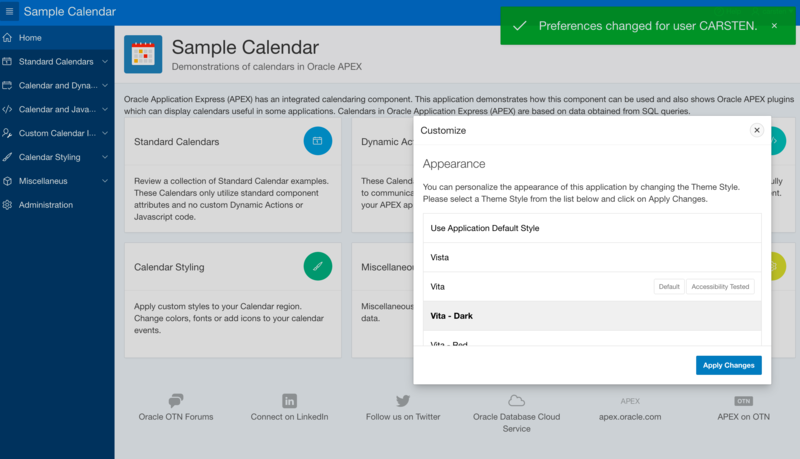Click the hamburger navigation menu icon
The width and height of the screenshot is (800, 459).
pos(11,12)
